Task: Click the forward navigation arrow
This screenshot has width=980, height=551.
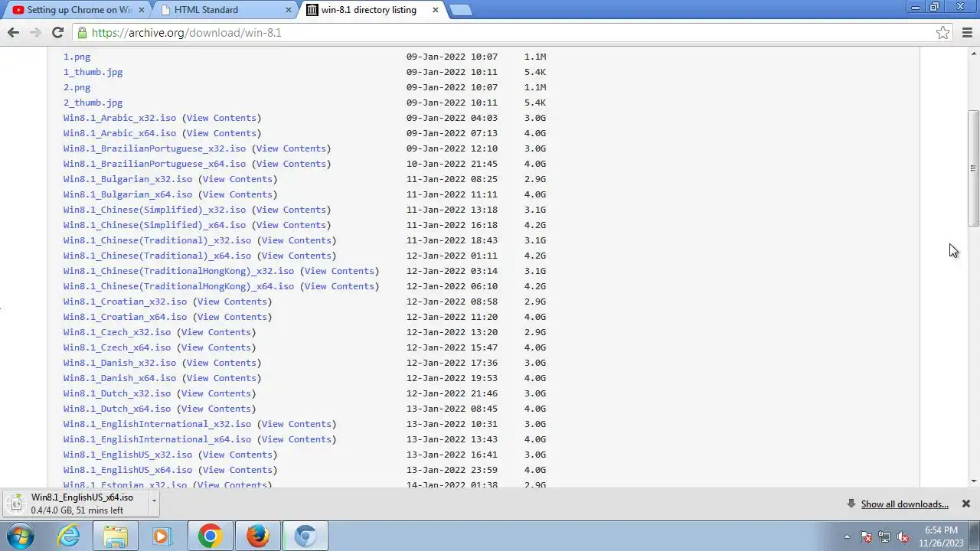Action: click(34, 32)
